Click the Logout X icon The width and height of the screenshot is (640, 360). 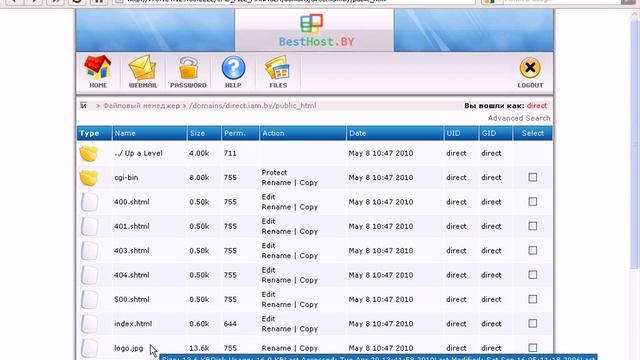[x=530, y=73]
